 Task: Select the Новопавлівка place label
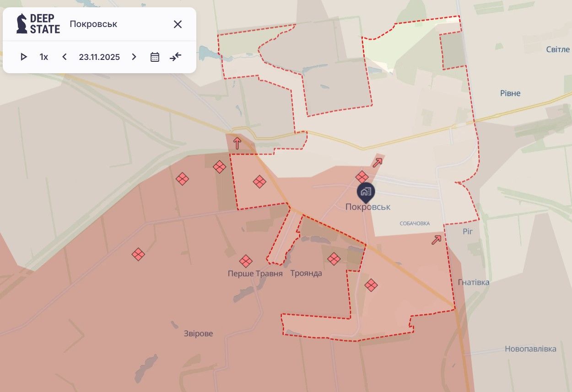[530, 349]
